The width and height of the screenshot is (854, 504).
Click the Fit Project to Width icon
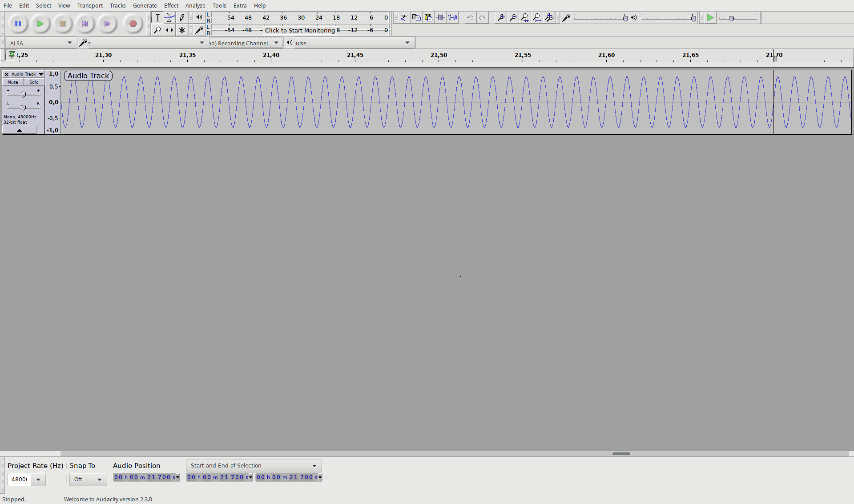tap(537, 18)
